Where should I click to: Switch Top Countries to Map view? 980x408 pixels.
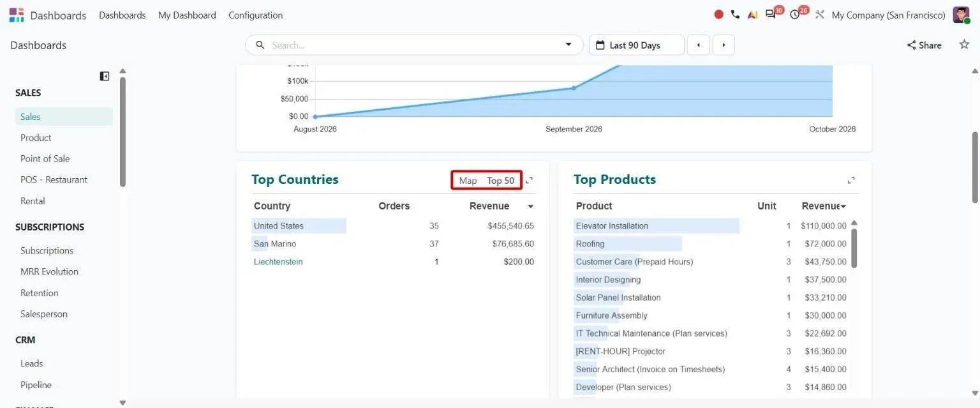pos(468,181)
